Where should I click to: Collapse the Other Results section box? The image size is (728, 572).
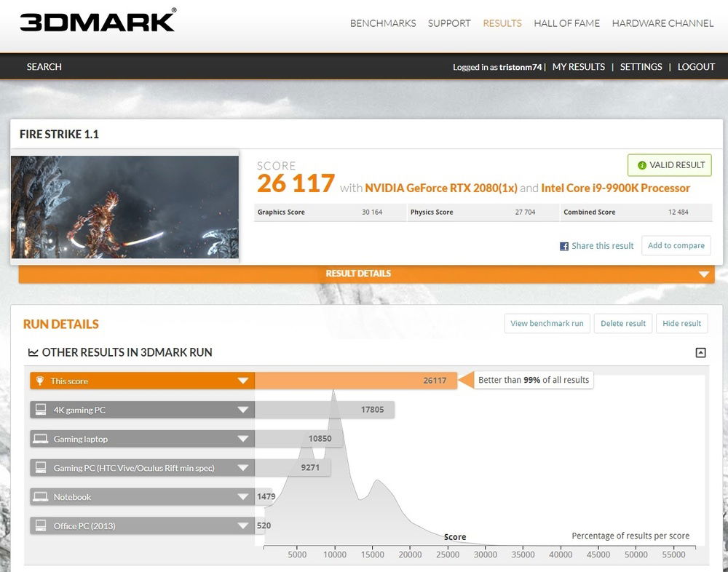700,352
